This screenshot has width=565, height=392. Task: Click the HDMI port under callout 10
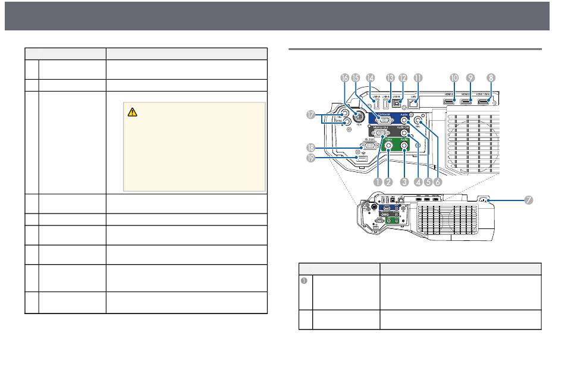[448, 102]
